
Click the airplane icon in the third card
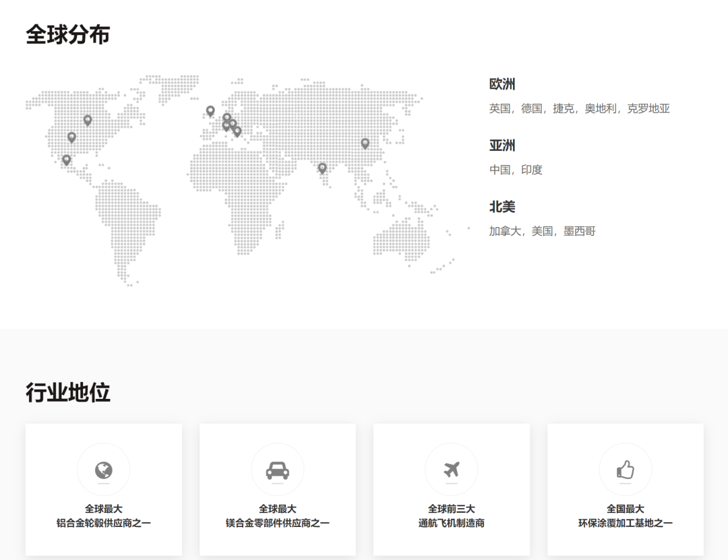[451, 470]
